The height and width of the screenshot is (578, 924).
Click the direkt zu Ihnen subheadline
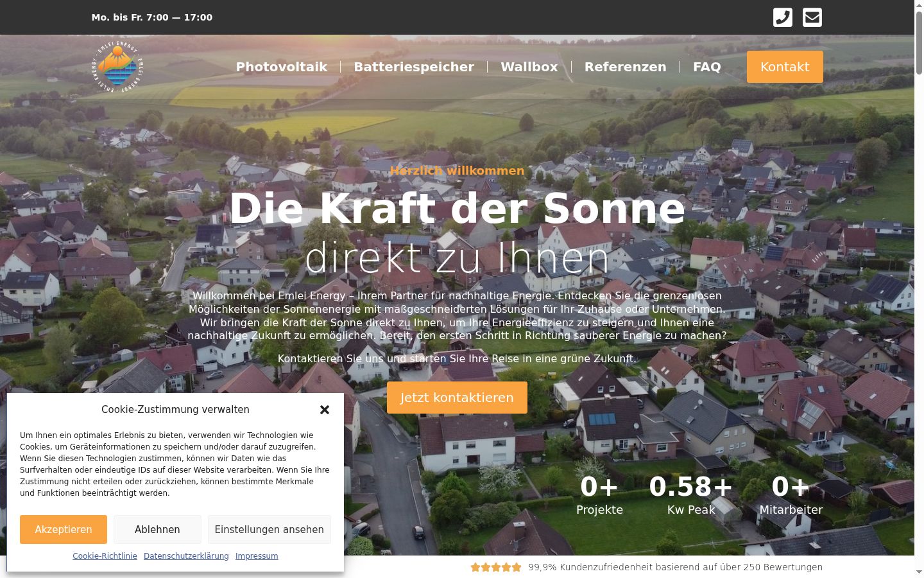point(457,258)
